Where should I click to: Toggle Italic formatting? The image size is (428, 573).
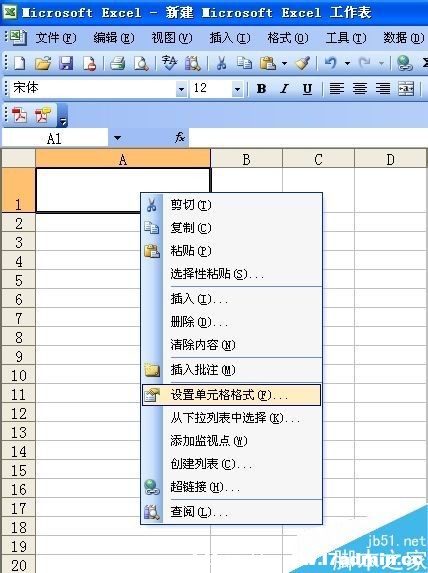[285, 88]
